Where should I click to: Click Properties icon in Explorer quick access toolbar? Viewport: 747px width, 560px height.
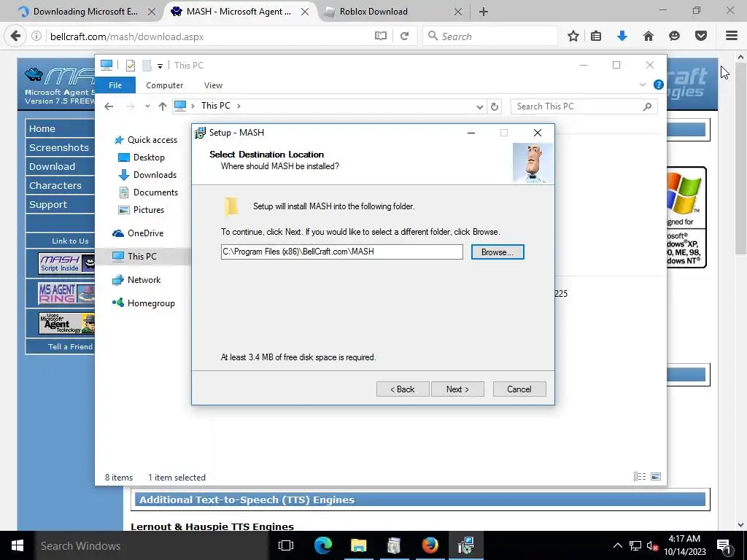pos(130,66)
